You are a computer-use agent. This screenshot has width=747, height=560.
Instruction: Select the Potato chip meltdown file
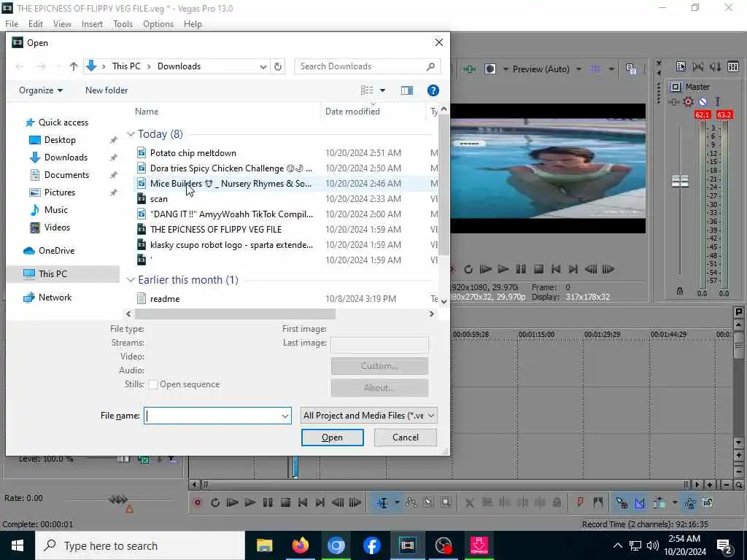coord(193,153)
